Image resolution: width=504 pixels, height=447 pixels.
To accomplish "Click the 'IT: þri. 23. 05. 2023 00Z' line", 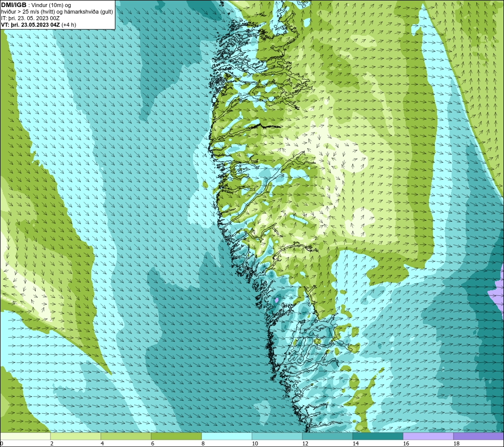I will tap(30, 18).
